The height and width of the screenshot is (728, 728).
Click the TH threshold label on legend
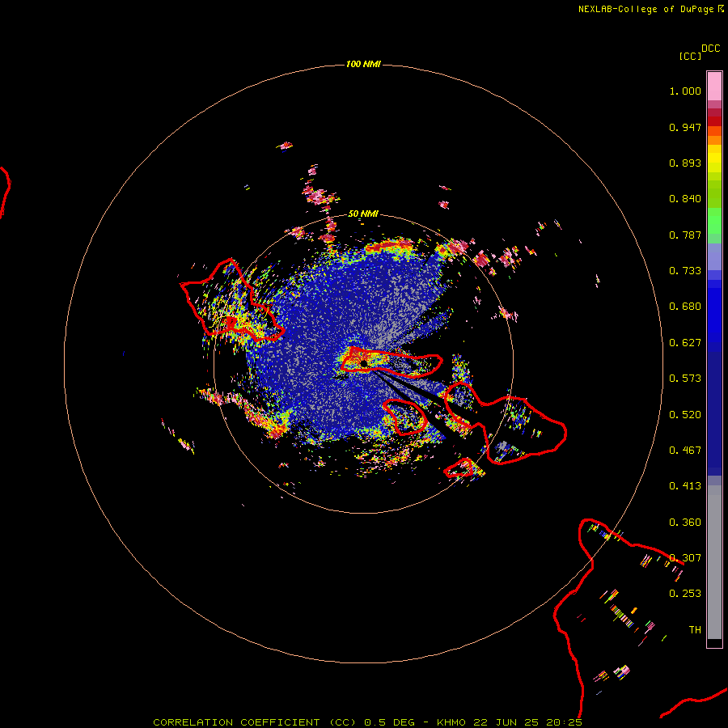pos(695,630)
